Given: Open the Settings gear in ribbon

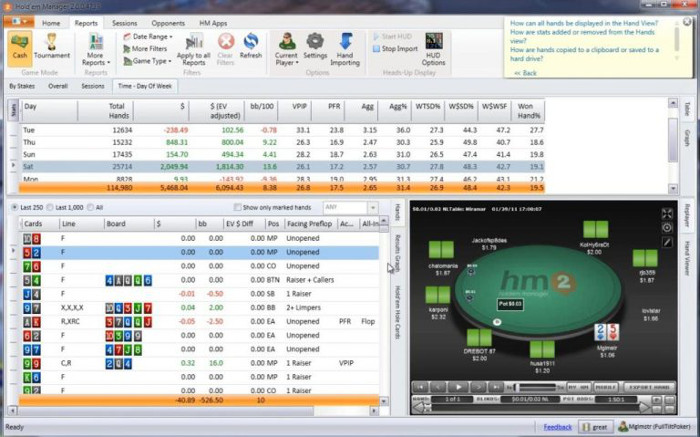Looking at the screenshot, I should pos(315,46).
